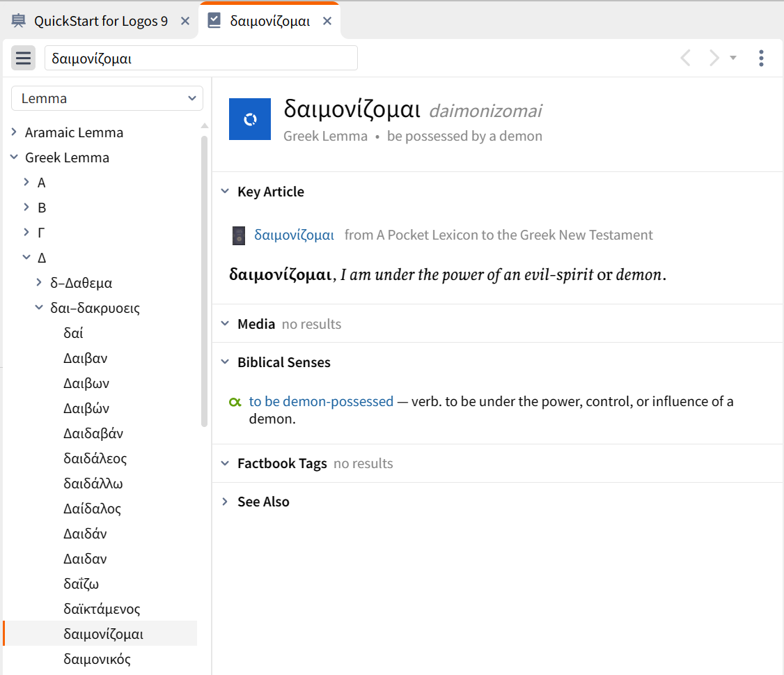The height and width of the screenshot is (675, 784).
Task: Open the navigation history dropdown arrow
Action: pos(733,59)
